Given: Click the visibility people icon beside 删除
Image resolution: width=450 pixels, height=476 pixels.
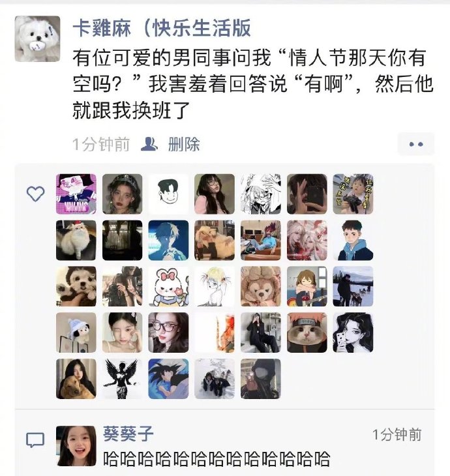Looking at the screenshot, I should 149,144.
